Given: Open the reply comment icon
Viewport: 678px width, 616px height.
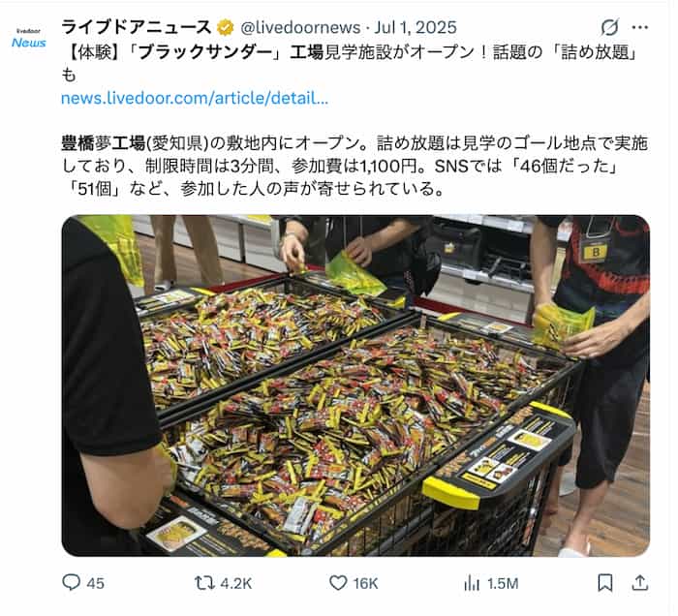Looking at the screenshot, I should (72, 583).
